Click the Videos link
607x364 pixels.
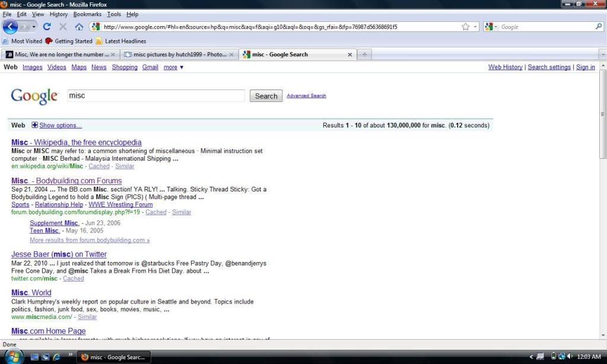56,67
